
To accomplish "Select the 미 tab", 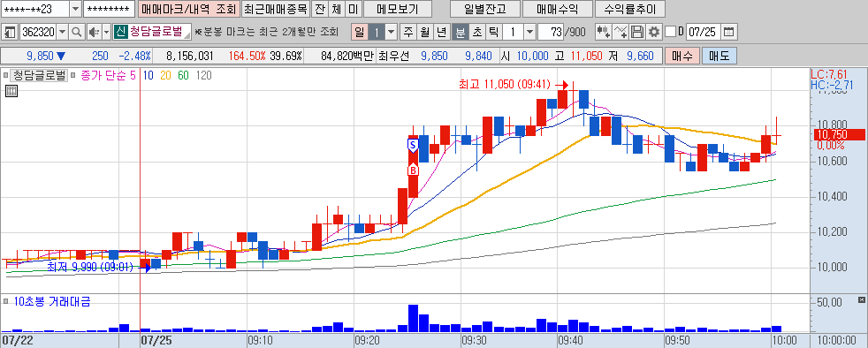I will pyautogui.click(x=354, y=9).
